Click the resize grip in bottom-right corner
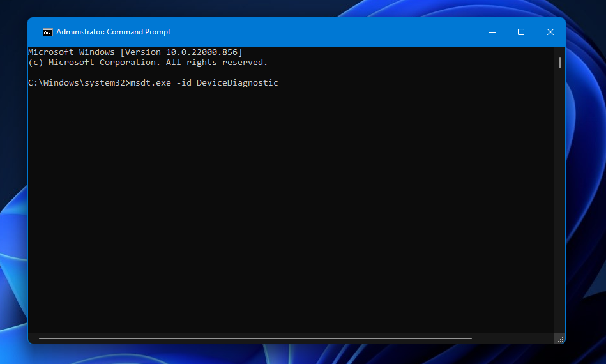 click(x=561, y=339)
